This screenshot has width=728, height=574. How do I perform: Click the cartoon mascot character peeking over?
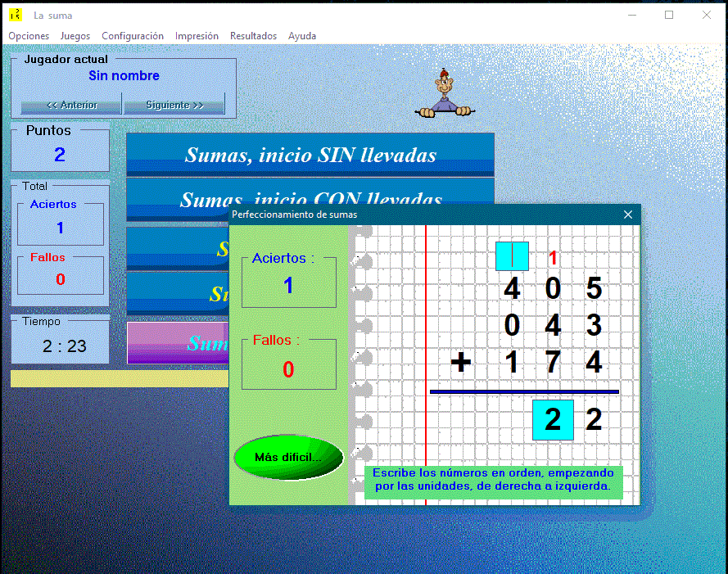click(x=444, y=93)
